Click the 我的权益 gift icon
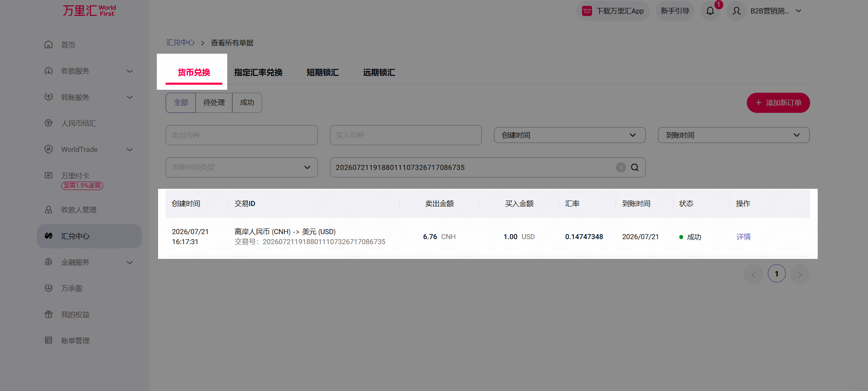Screen dimensions: 868x391 [49, 314]
